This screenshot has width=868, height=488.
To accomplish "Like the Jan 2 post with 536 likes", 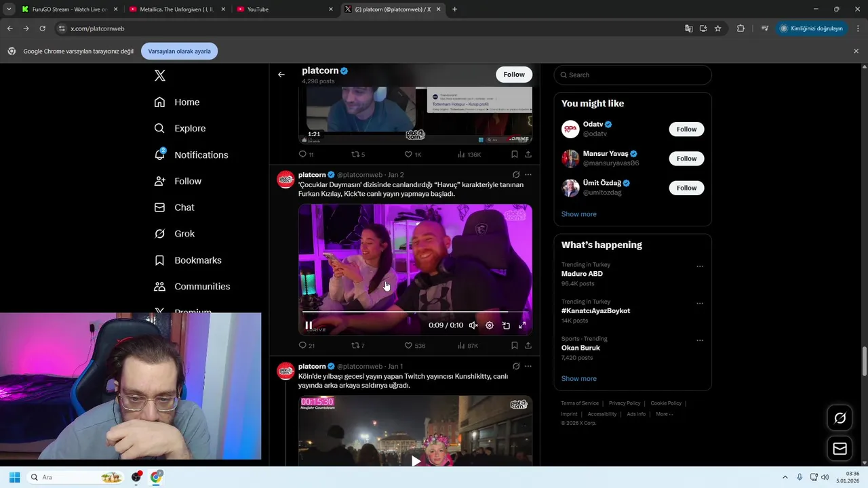I will point(414,346).
